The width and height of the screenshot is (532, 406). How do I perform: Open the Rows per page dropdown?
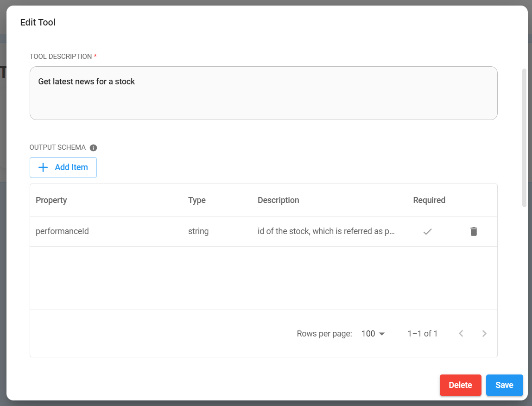click(373, 334)
